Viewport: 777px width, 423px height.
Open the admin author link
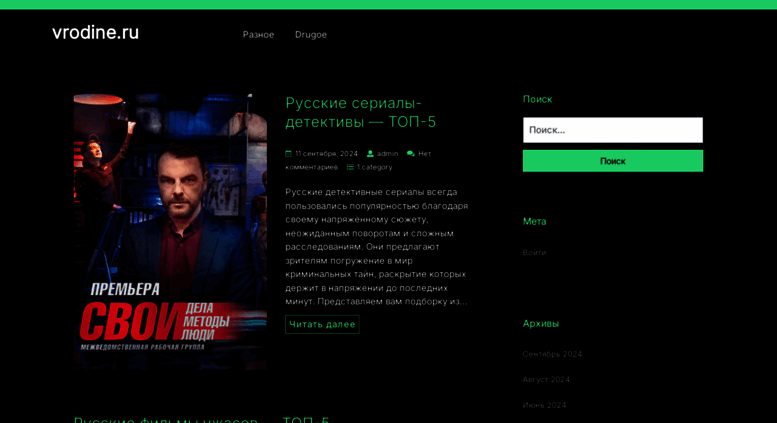point(388,154)
